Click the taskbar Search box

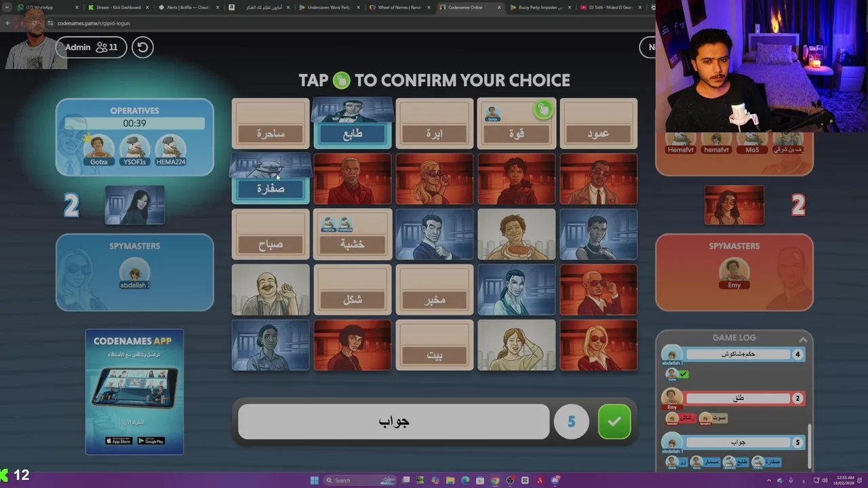tap(360, 481)
